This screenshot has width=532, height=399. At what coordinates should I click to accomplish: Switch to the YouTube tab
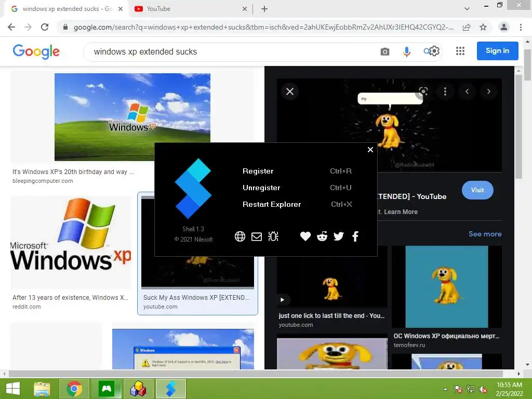click(186, 9)
